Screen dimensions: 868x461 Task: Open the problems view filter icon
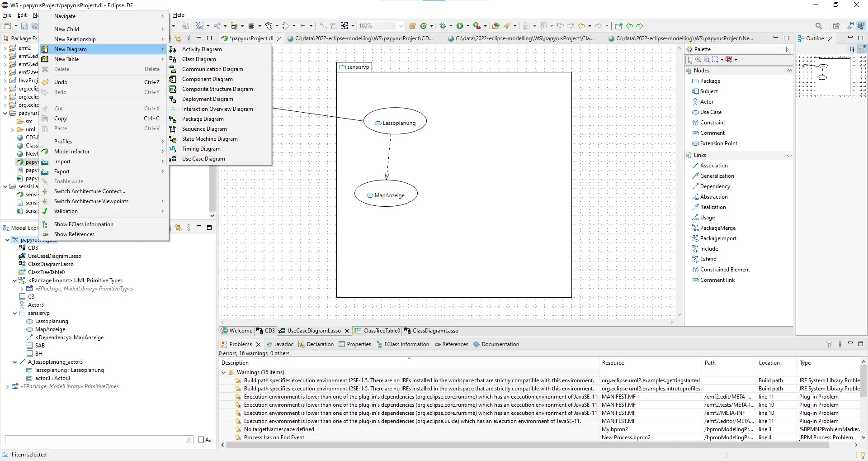point(829,344)
